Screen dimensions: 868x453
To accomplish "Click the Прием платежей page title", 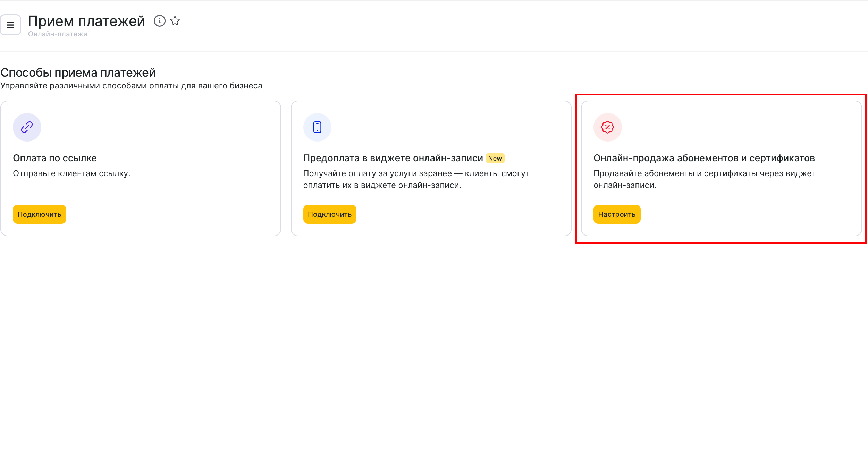I will (86, 22).
